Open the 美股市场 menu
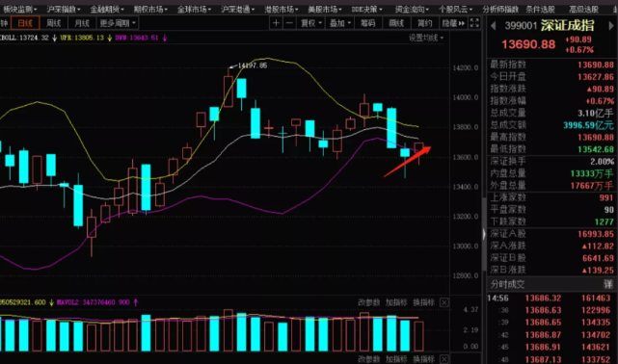Image resolution: width=618 pixels, height=364 pixels. [x=325, y=9]
